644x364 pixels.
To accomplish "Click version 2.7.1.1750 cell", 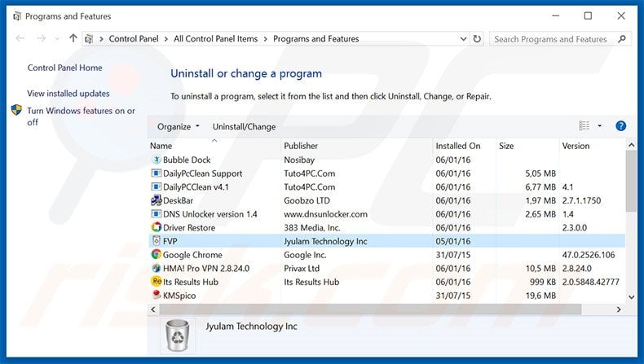I will [x=581, y=200].
